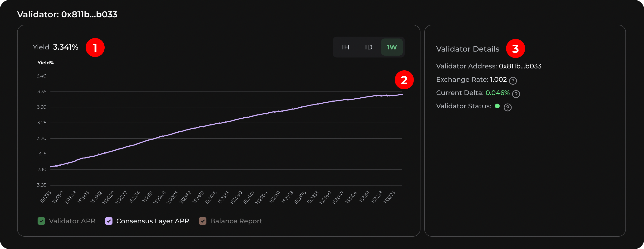Click the 151790 x-axis label
The height and width of the screenshot is (249, 644).
58,197
